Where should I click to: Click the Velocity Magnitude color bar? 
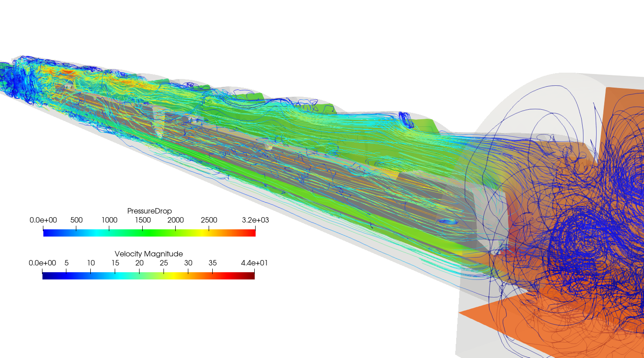(149, 275)
